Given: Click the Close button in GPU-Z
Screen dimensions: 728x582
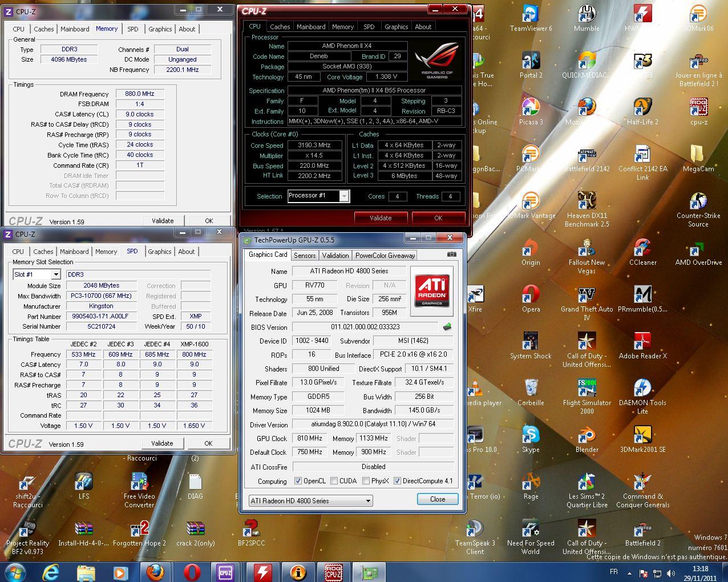Looking at the screenshot, I should click(x=438, y=499).
